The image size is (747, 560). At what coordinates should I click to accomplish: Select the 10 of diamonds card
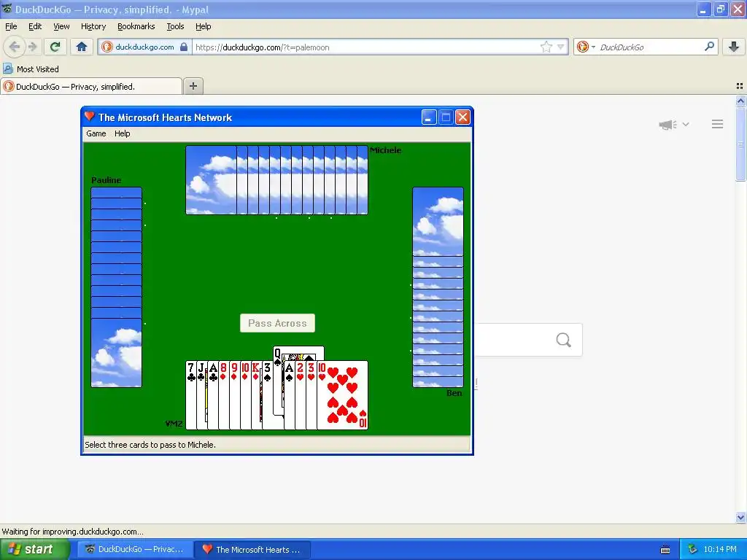coord(245,395)
